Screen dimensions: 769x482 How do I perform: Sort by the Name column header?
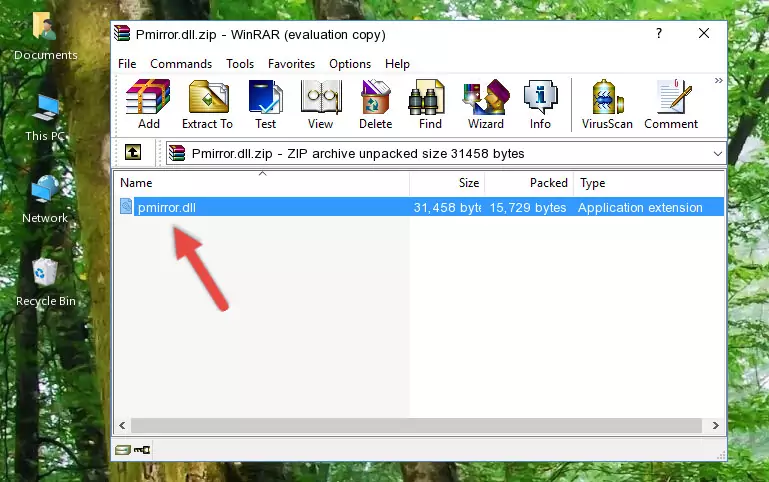click(262, 183)
